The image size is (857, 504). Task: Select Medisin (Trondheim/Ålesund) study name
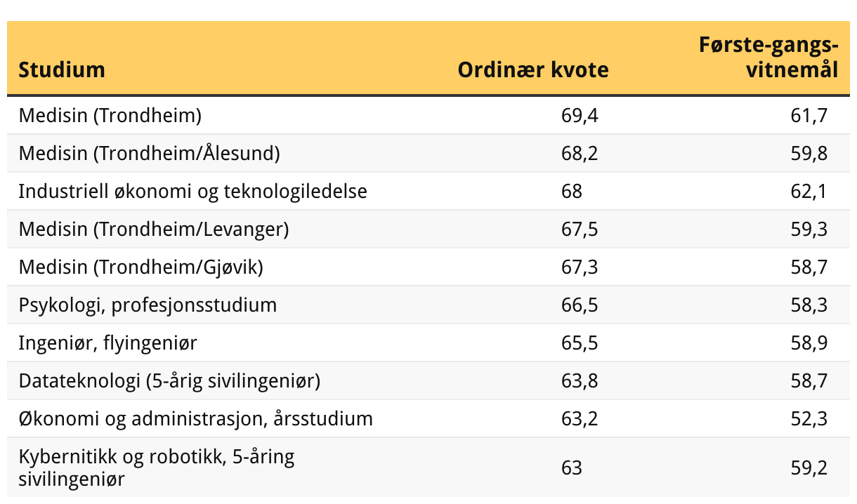pyautogui.click(x=150, y=153)
